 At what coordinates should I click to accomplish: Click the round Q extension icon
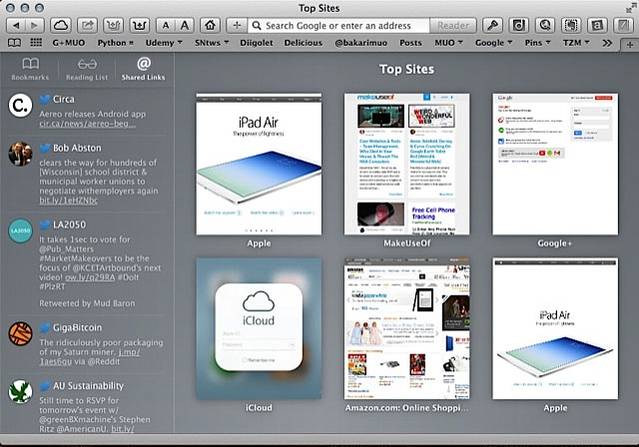(545, 26)
